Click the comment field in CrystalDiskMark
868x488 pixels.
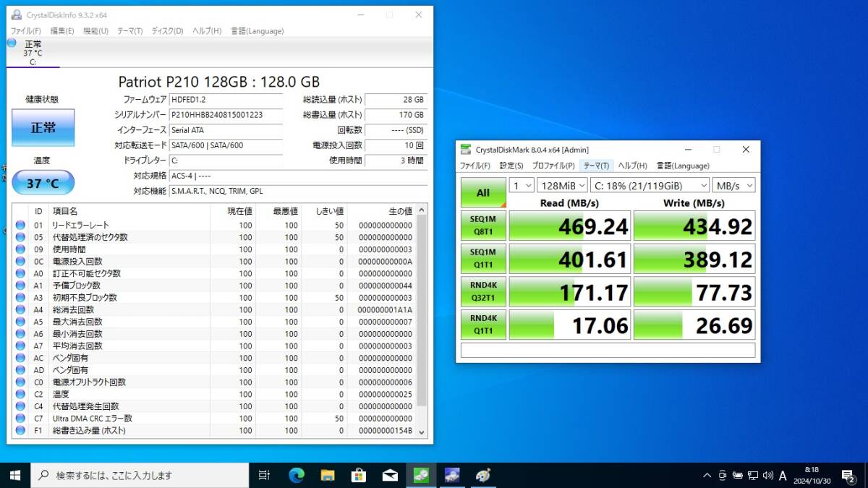point(608,350)
